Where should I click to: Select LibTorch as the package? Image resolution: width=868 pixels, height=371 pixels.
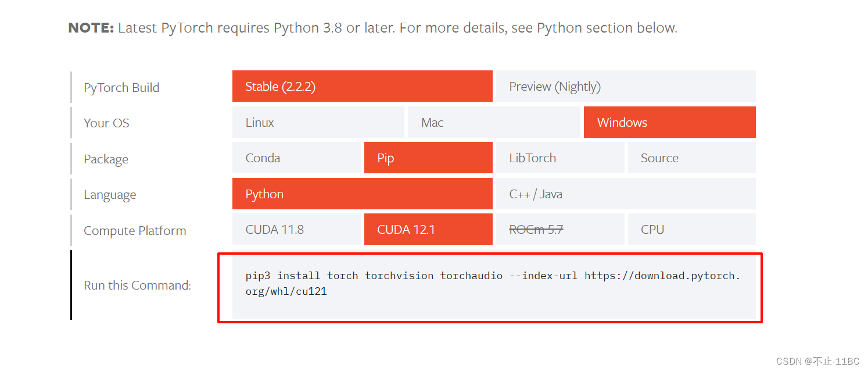[559, 158]
